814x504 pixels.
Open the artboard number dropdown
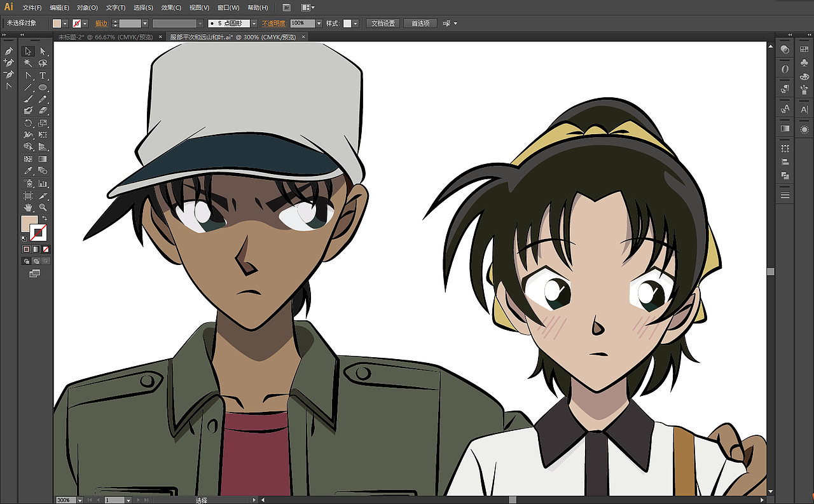[127, 500]
